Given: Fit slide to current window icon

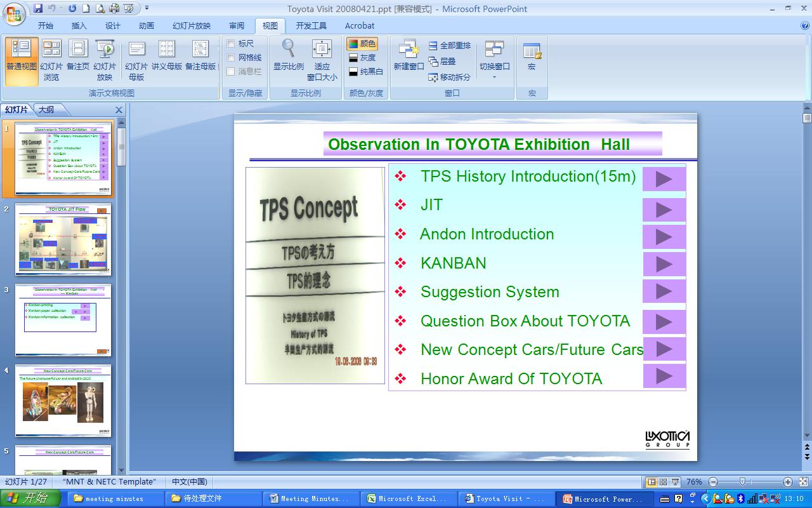Looking at the screenshot, I should 804,482.
